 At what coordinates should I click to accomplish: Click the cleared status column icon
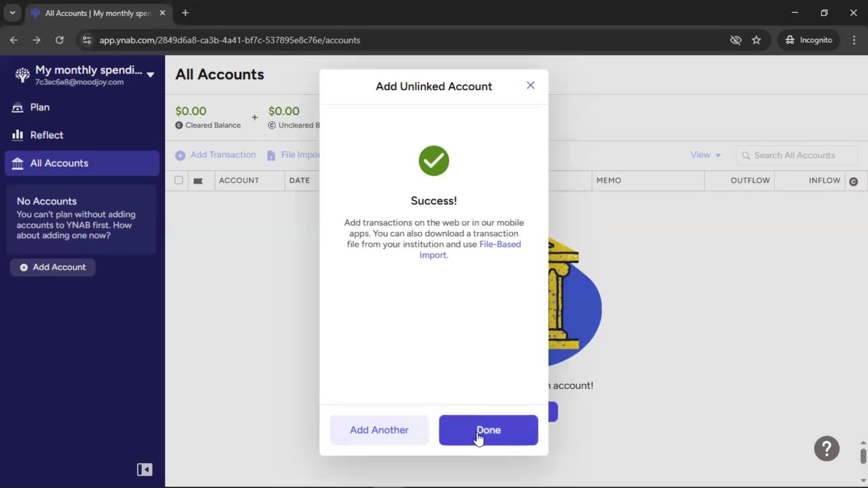click(x=854, y=181)
